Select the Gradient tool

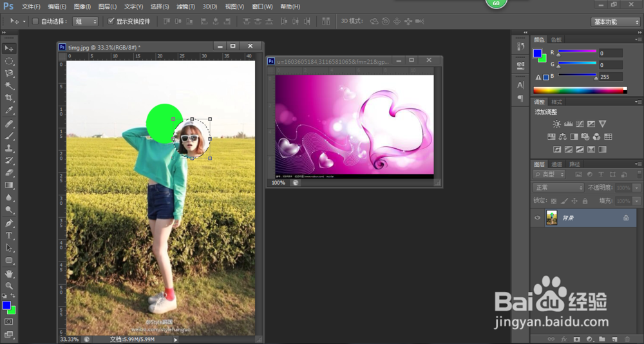click(8, 186)
